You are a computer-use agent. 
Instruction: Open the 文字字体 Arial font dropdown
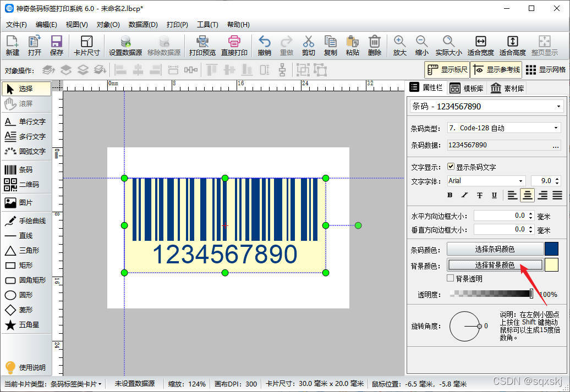[x=520, y=181]
